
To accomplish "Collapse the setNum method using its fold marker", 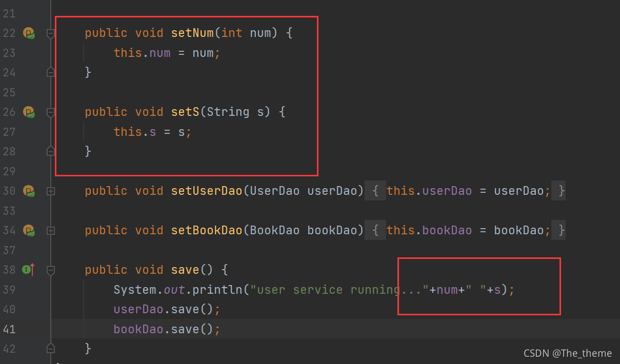I will click(x=50, y=34).
